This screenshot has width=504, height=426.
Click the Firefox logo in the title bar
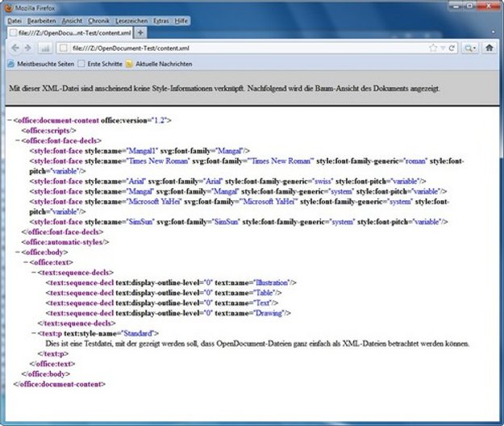[x=9, y=7]
